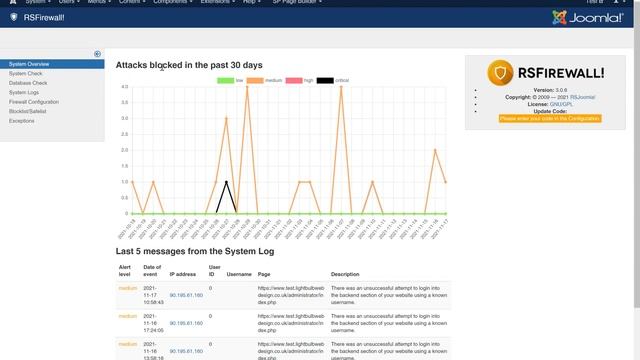Click the page URL in the 2021-11-17 log row
The image size is (640, 360).
(x=291, y=295)
